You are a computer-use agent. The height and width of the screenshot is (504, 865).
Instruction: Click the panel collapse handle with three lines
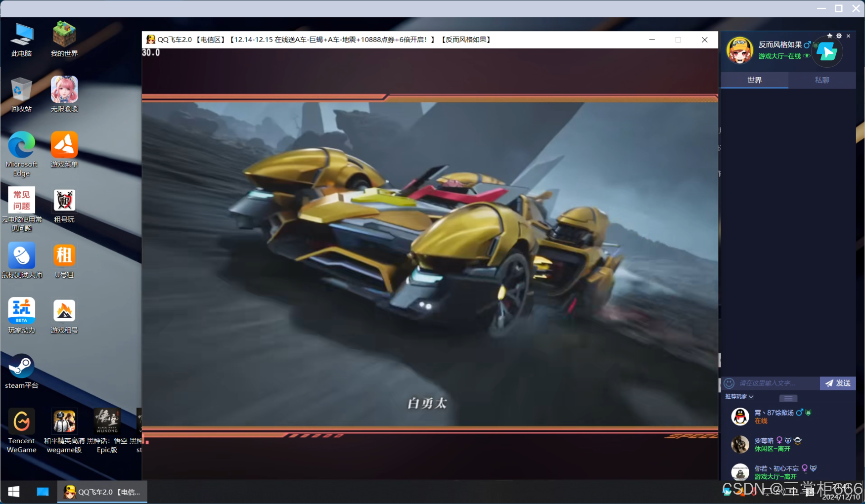point(788,398)
